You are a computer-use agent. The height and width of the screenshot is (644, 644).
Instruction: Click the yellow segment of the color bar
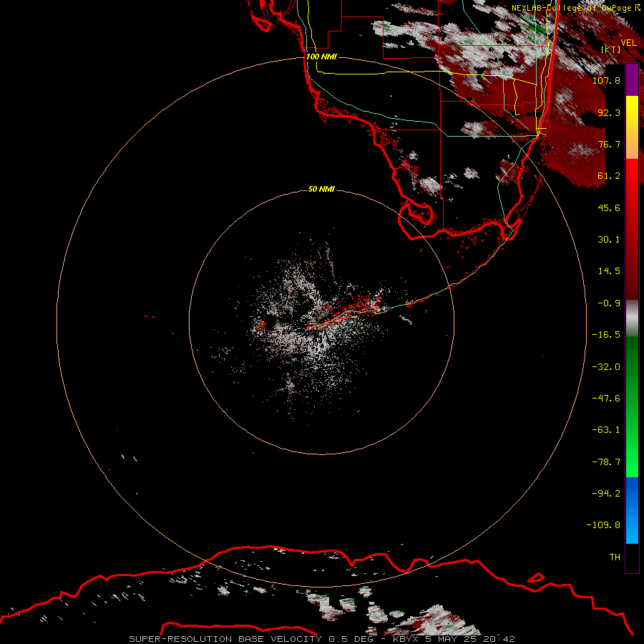point(632,127)
